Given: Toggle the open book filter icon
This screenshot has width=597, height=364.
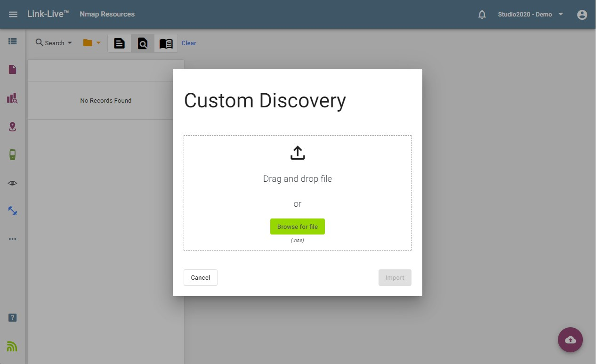Looking at the screenshot, I should pos(166,43).
